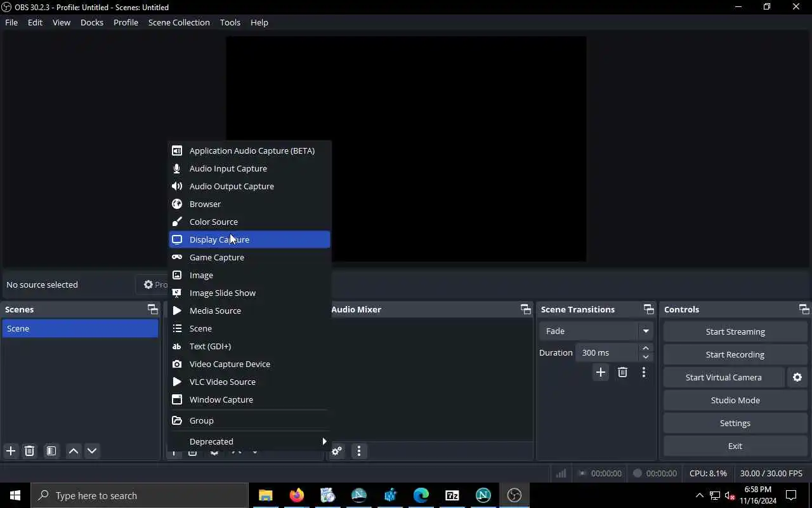
Task: Add a Window Capture source
Action: (x=249, y=399)
